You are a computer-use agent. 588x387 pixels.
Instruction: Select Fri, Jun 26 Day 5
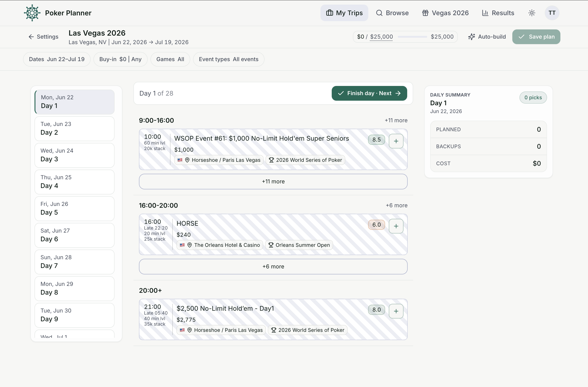click(75, 209)
